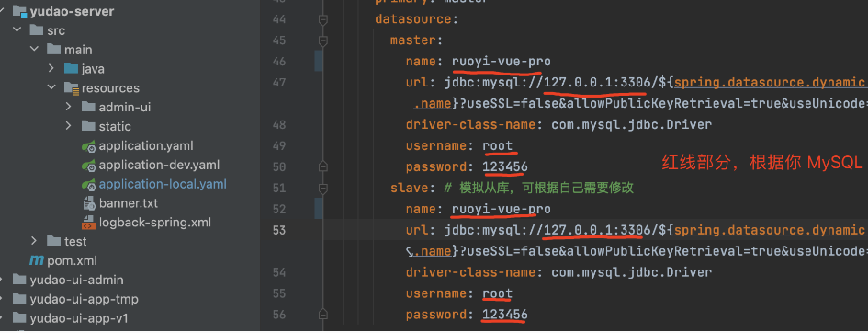Viewport: 868px width, 333px height.
Task: Click password '123456' on line 56
Action: pos(505,315)
